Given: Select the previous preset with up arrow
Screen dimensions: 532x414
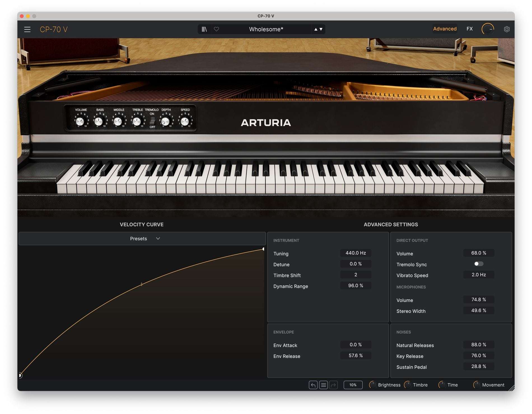Looking at the screenshot, I should click(x=316, y=29).
